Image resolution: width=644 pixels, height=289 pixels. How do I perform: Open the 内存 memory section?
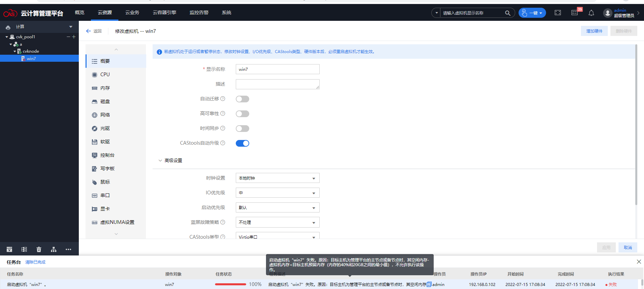coord(116,88)
